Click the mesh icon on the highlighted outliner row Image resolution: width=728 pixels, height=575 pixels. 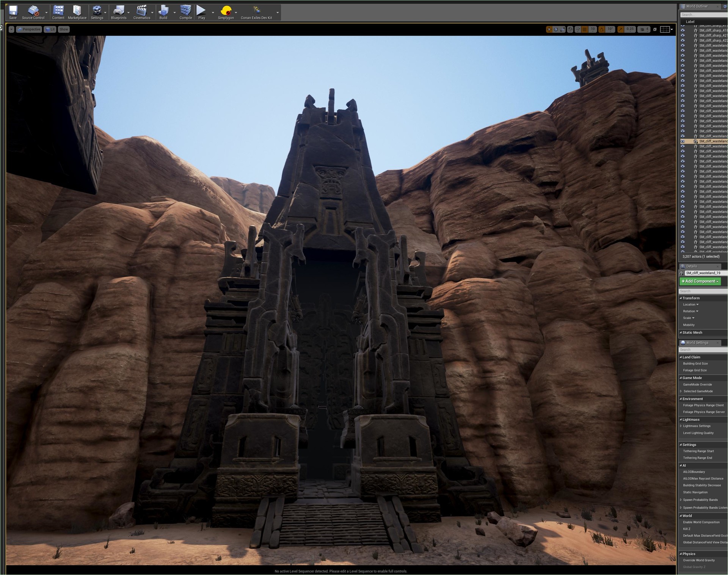(695, 141)
